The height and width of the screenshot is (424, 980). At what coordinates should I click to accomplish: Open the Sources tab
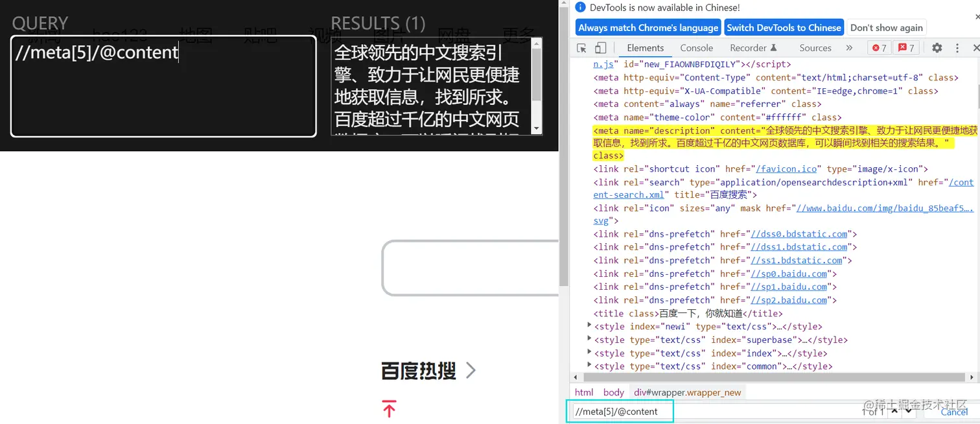[815, 48]
